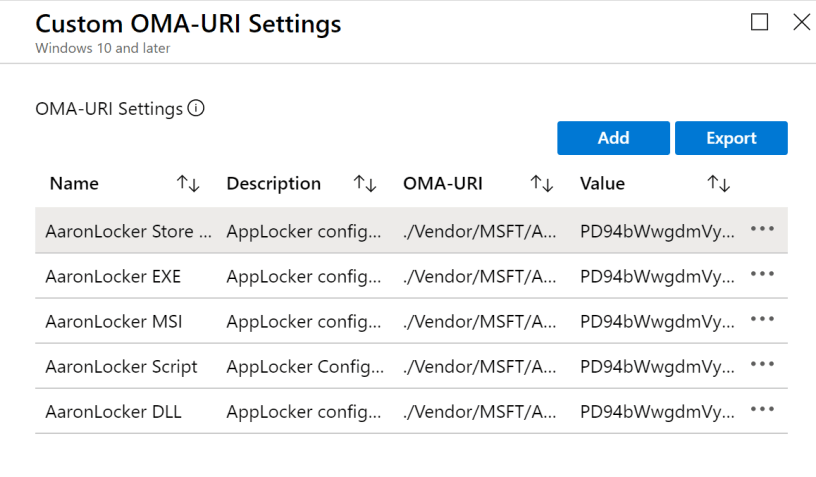The width and height of the screenshot is (816, 477).
Task: Open ellipsis menu for AaronLocker Store row
Action: point(762,229)
